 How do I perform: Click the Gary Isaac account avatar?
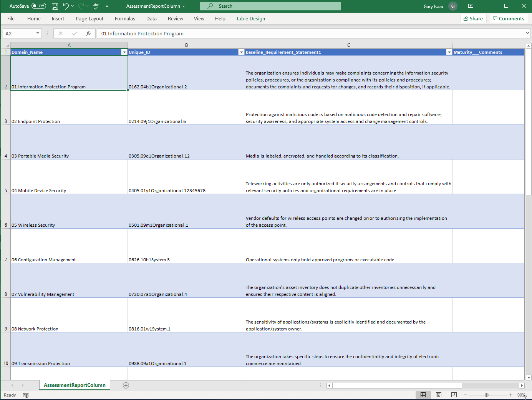[x=453, y=6]
